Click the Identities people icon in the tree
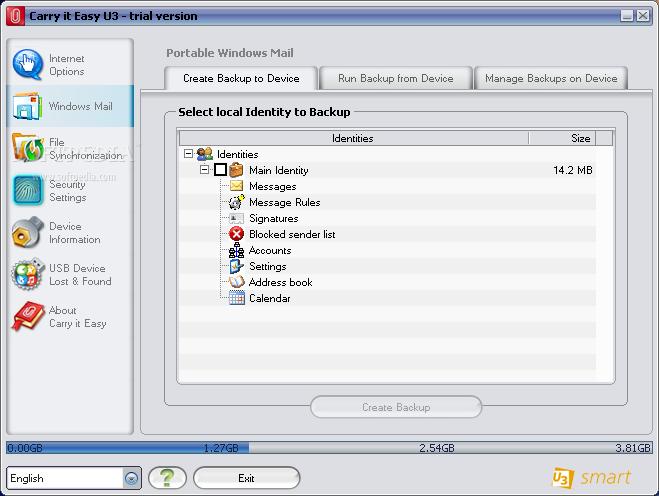The image size is (659, 496). pyautogui.click(x=205, y=154)
